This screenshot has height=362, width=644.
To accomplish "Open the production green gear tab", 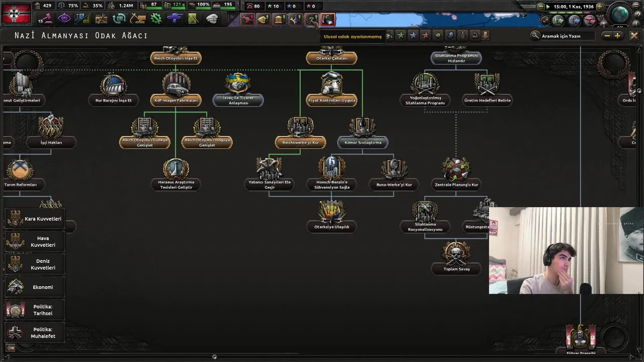I will (156, 19).
